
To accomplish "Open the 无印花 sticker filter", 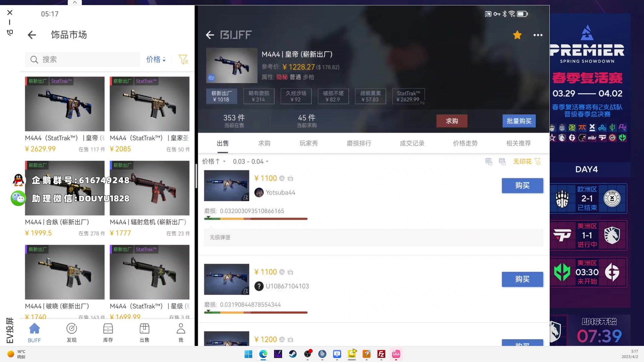I will coord(527,162).
